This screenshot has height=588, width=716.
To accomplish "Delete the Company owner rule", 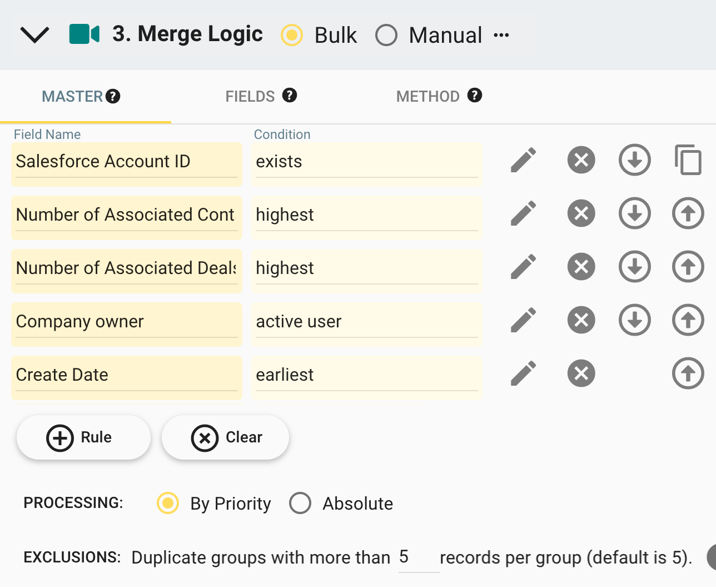I will coord(581,320).
